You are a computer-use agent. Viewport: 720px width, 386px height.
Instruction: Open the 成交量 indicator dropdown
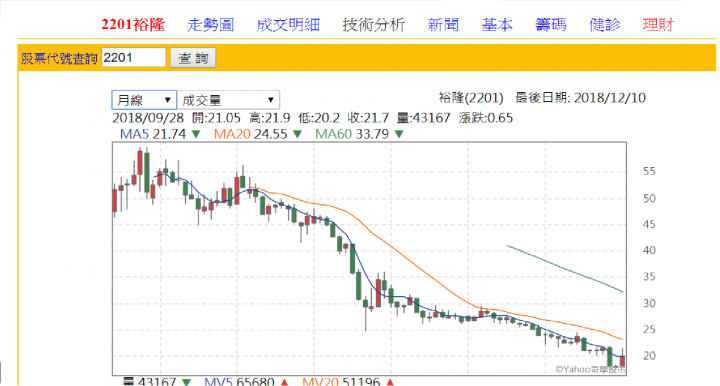pyautogui.click(x=228, y=100)
